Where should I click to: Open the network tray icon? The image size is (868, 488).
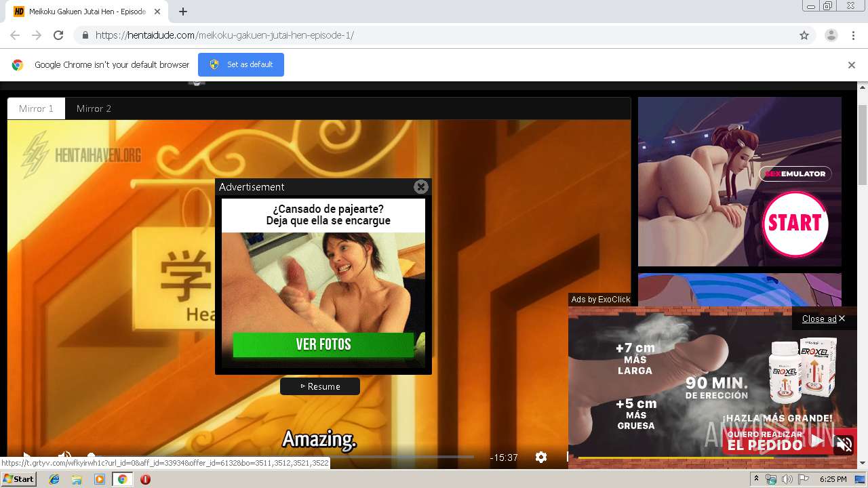tap(771, 479)
